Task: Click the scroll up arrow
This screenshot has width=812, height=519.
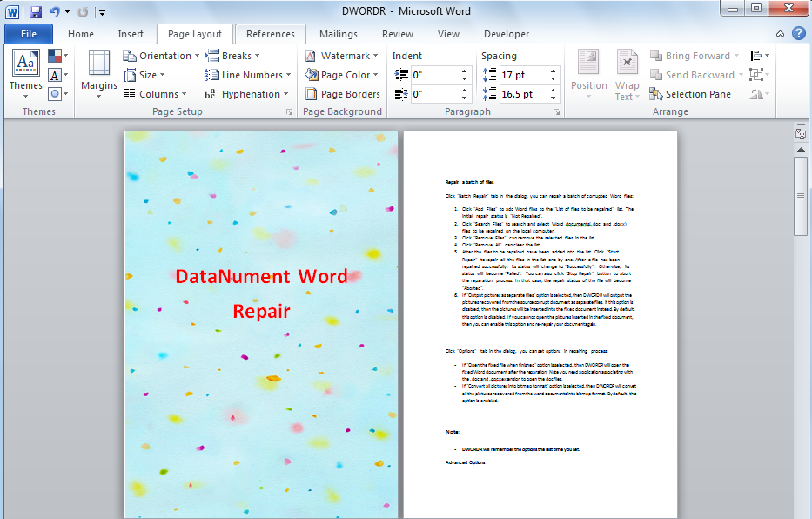Action: [x=801, y=148]
